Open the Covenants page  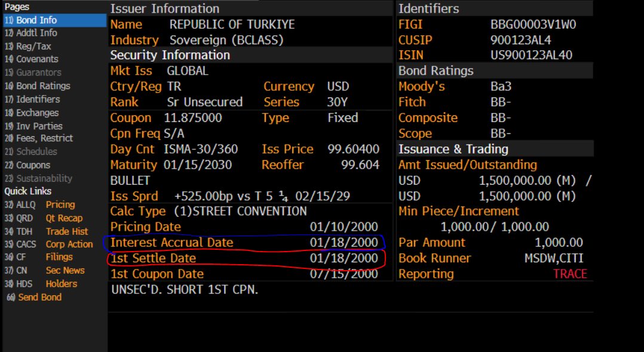(x=31, y=59)
